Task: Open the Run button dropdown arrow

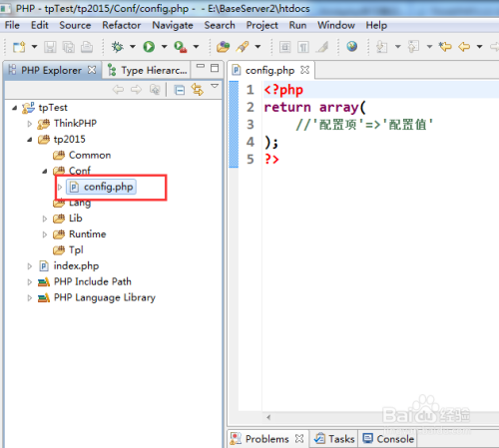Action: 164,47
